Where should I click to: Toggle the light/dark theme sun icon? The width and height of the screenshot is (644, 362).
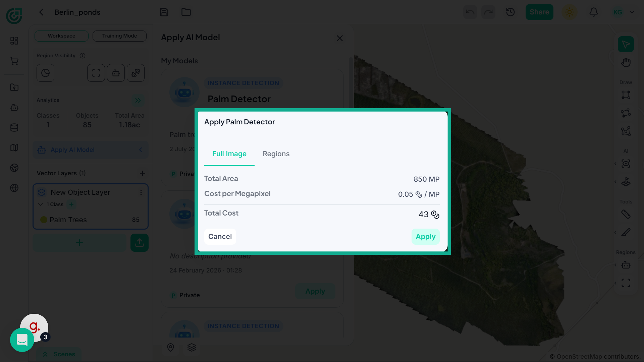(570, 12)
